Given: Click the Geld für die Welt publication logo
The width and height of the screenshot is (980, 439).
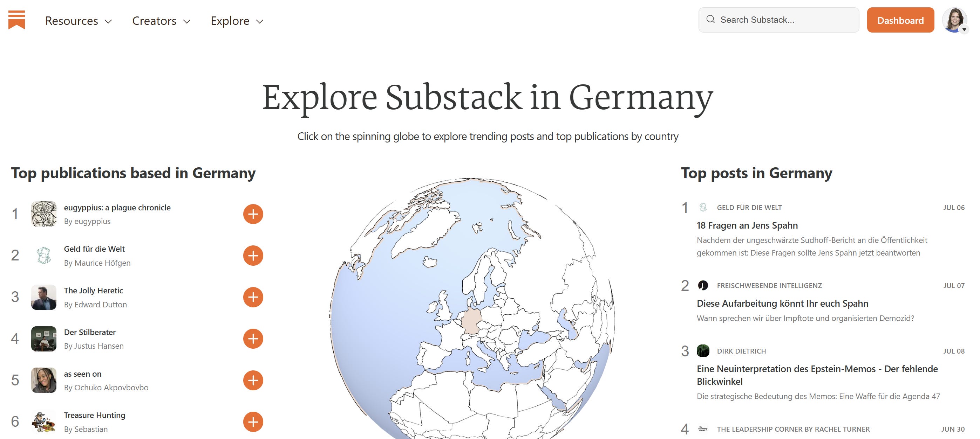Looking at the screenshot, I should coord(43,256).
